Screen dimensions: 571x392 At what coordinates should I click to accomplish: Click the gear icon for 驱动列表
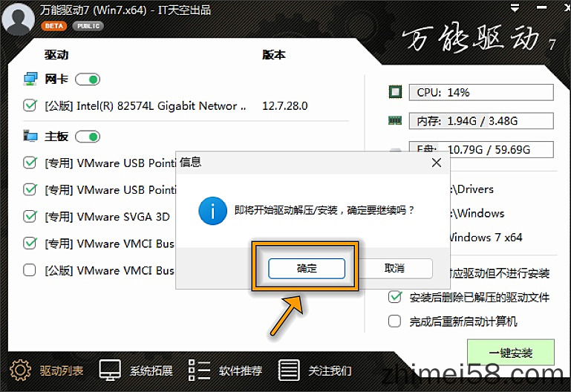pos(20,370)
